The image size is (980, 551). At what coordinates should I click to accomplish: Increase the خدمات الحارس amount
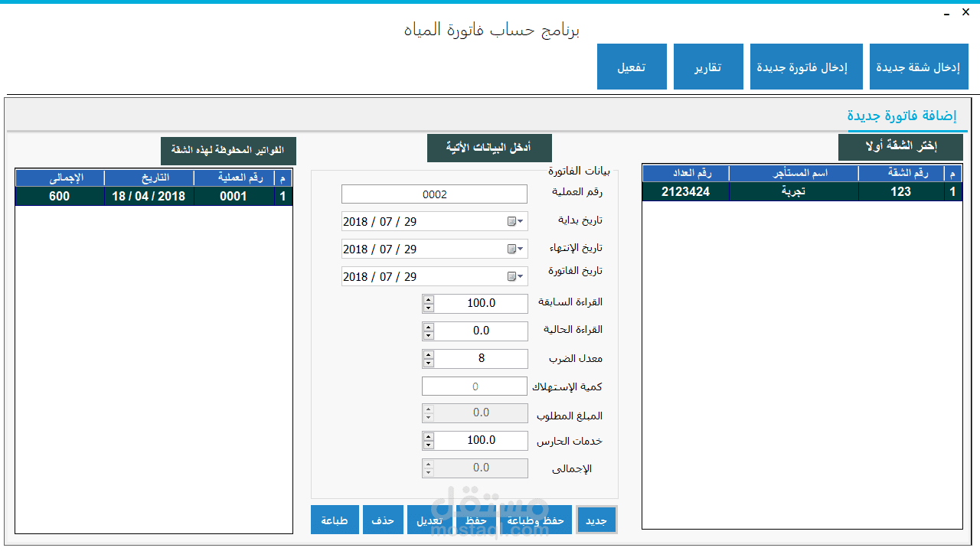[x=428, y=437]
